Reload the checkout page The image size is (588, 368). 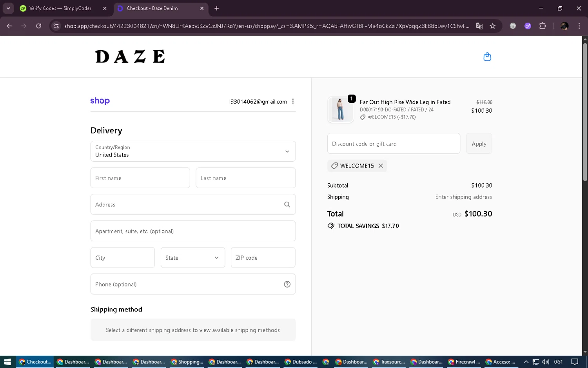(38, 26)
